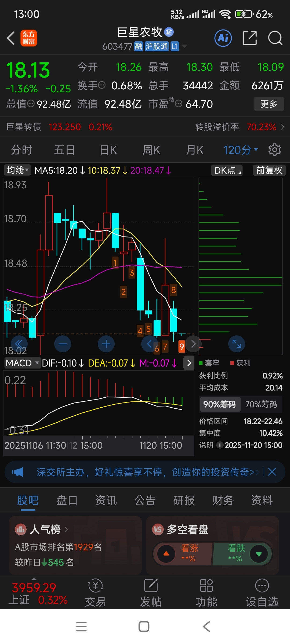This screenshot has height=644, width=290.
Task: Open 前复权 adjustment selector
Action: tap(269, 170)
